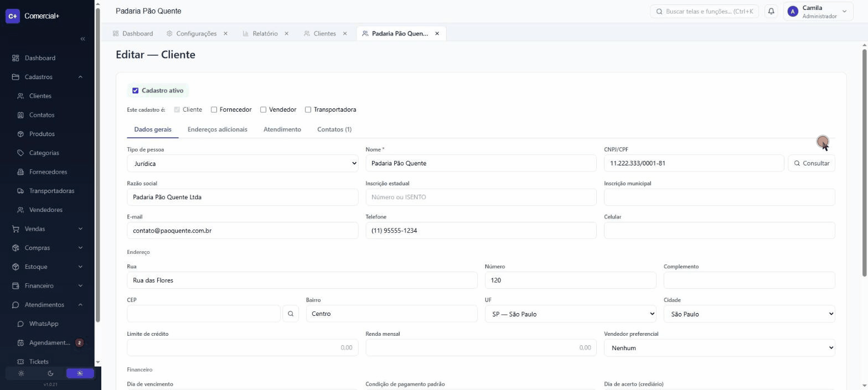The image size is (868, 390).
Task: Click in the Limite de crédito field
Action: tap(242, 348)
